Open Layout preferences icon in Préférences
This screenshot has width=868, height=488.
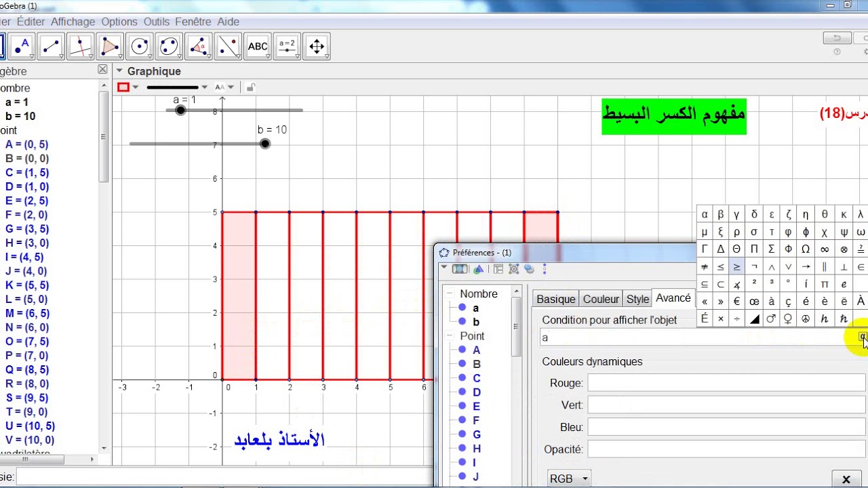(x=498, y=269)
